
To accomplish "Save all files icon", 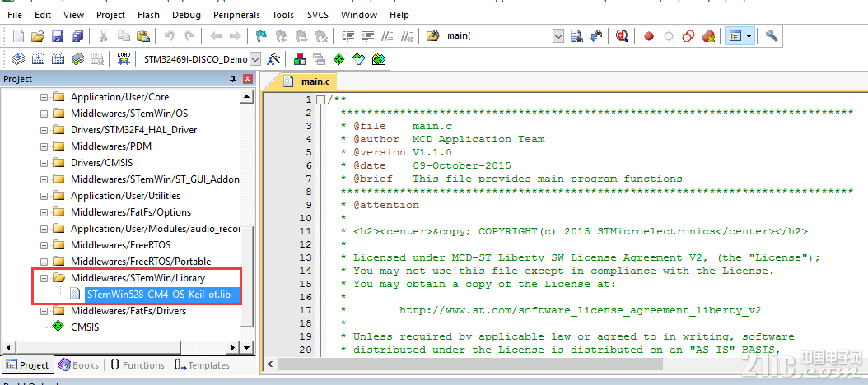I will (77, 36).
